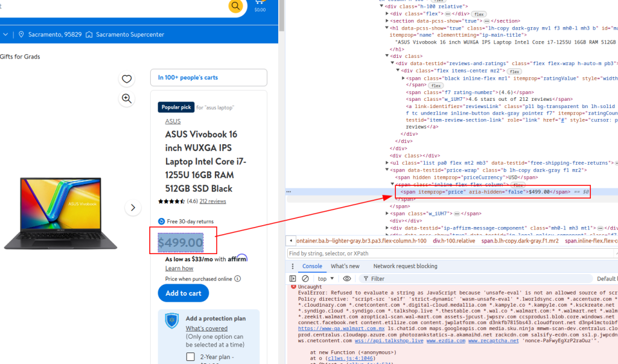Image resolution: width=618 pixels, height=364 pixels.
Task: Open the What's covered link
Action: pyautogui.click(x=206, y=328)
